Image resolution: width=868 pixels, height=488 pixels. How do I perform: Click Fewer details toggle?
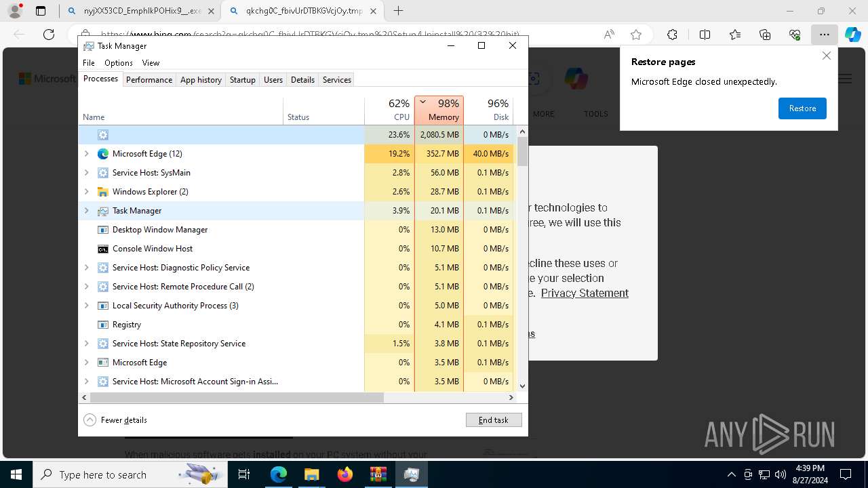115,420
